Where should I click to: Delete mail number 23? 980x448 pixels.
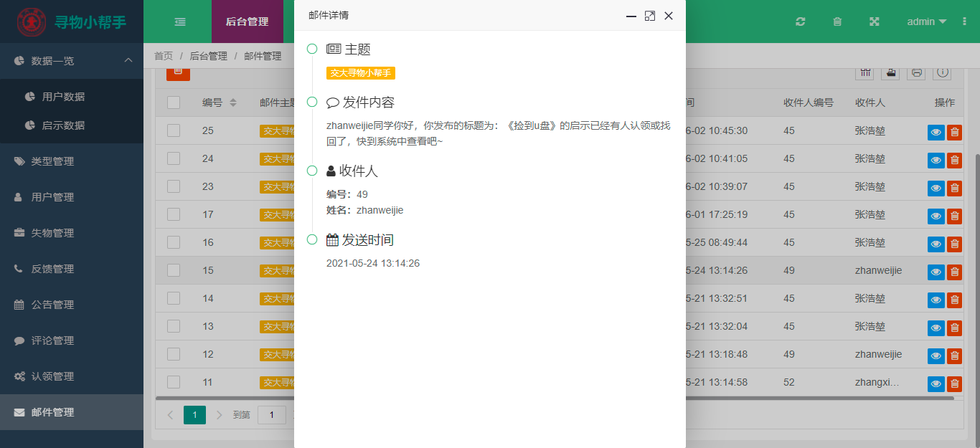[954, 189]
